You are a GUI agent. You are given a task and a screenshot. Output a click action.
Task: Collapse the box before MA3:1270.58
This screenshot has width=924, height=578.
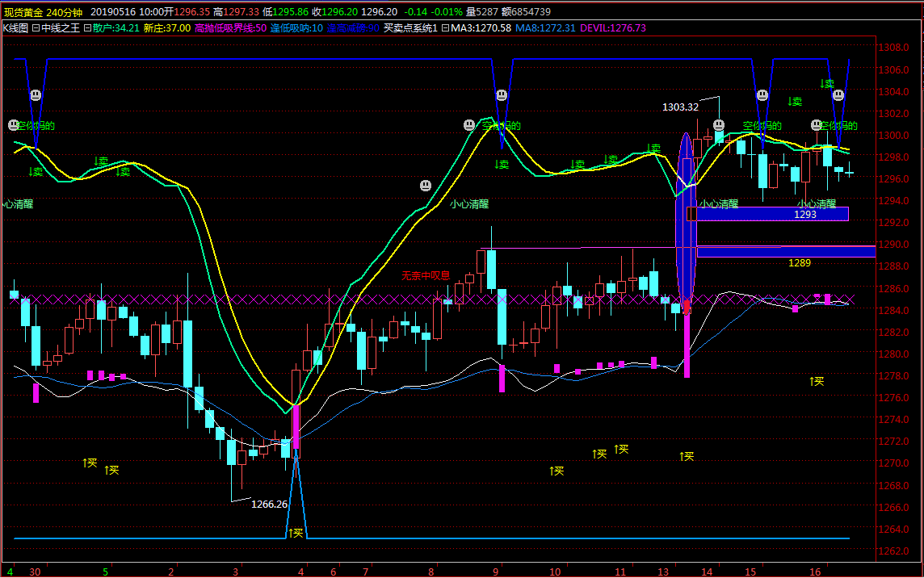[445, 27]
